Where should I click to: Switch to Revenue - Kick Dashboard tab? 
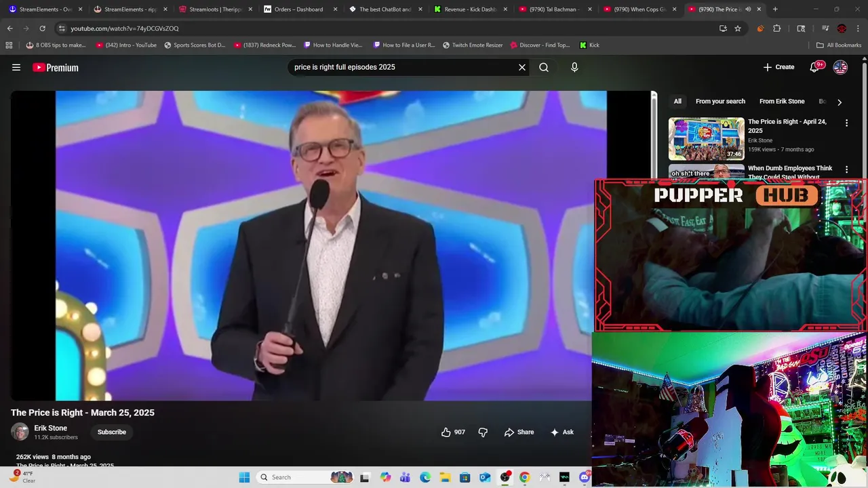471,9
